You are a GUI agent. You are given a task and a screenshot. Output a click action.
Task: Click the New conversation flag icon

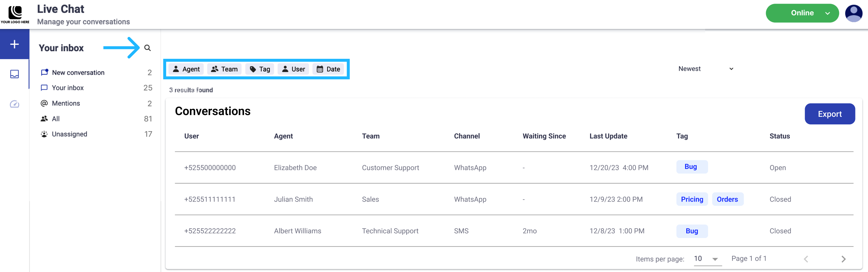pyautogui.click(x=45, y=72)
